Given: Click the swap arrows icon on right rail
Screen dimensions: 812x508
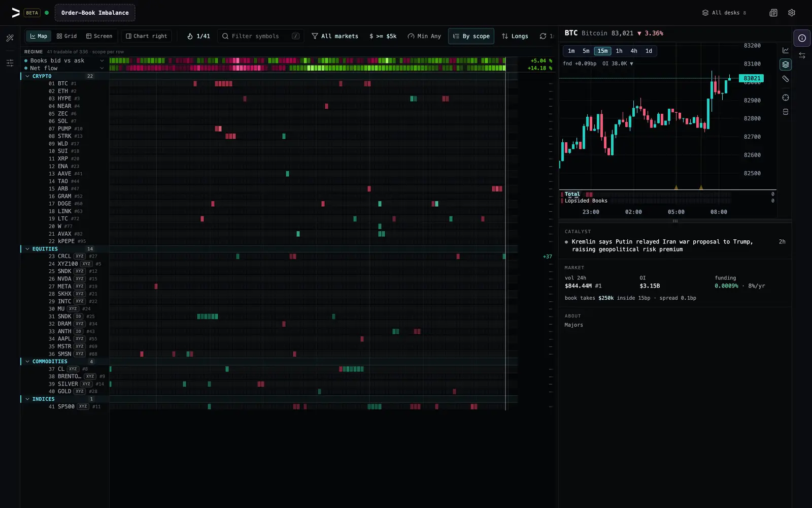Looking at the screenshot, I should (x=802, y=55).
